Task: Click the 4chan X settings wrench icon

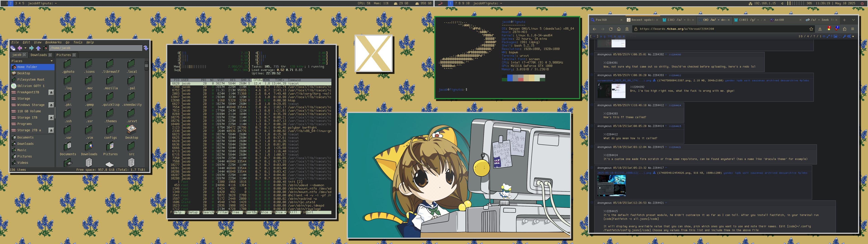Action: (x=844, y=36)
